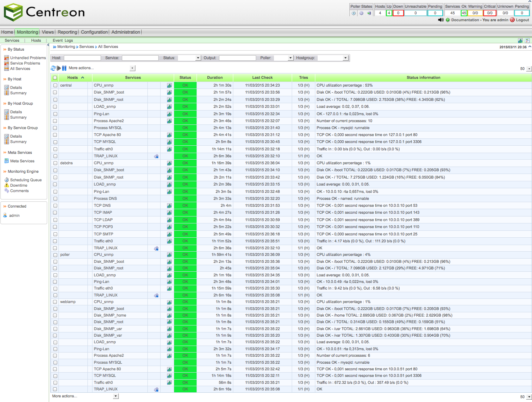Toggle the select-all checkbox in table header

click(55, 78)
